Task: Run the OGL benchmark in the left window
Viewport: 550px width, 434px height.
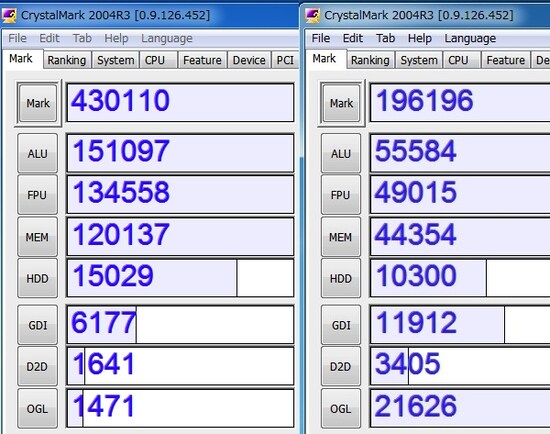Action: pos(38,408)
